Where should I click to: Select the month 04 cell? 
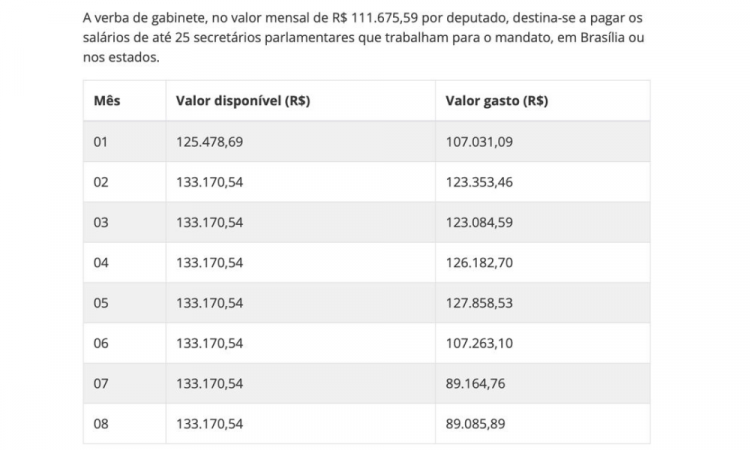coord(101,263)
